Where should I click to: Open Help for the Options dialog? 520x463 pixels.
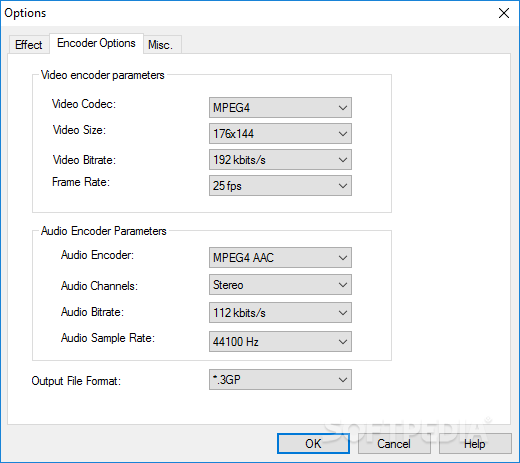tap(475, 444)
